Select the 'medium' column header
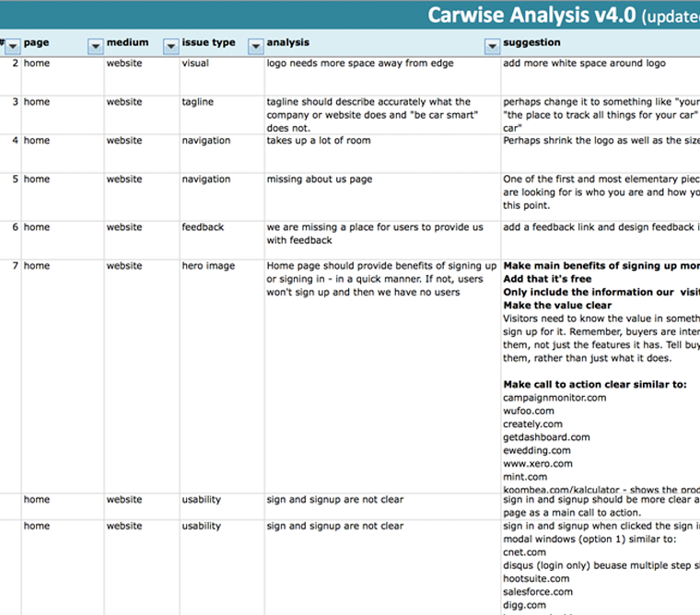Viewport: 700px width, 615px height. coord(127,42)
